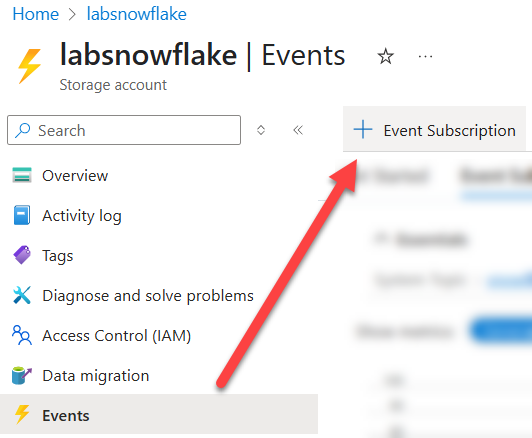Viewport: 532px width, 438px height.
Task: Click the Activity log book icon
Action: (x=22, y=215)
